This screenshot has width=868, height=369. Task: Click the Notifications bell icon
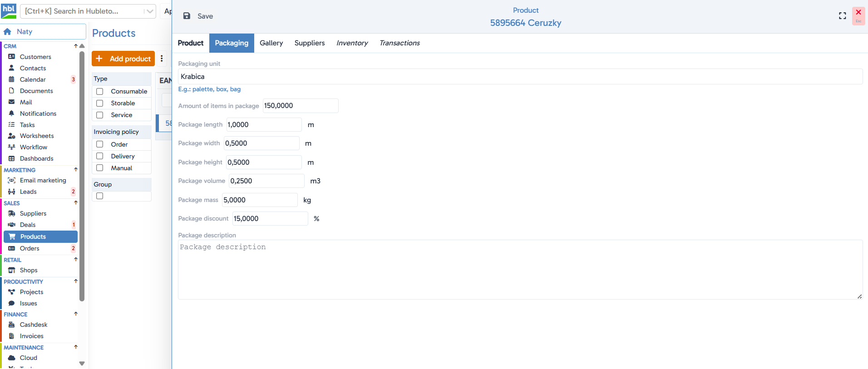click(12, 113)
